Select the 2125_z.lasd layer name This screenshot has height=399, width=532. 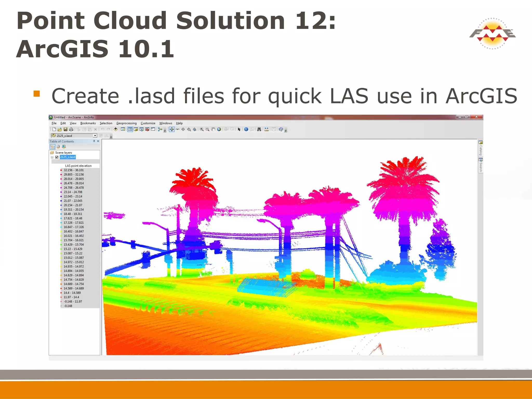click(68, 157)
